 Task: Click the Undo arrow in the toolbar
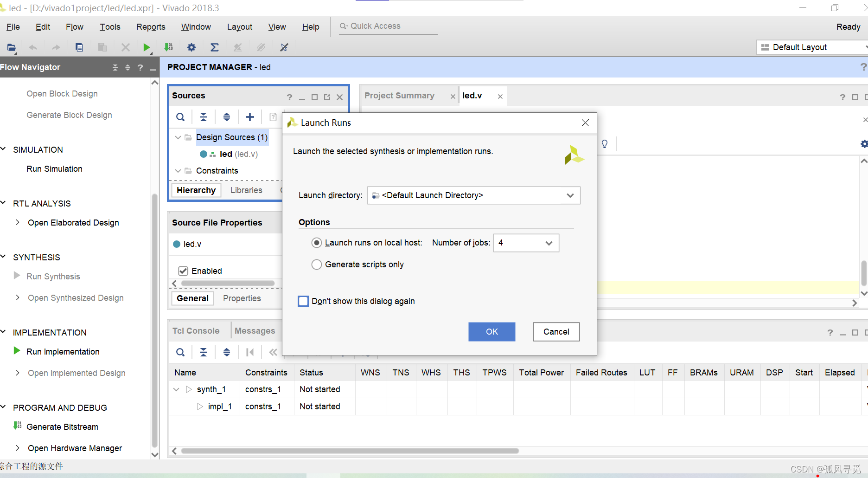(33, 47)
